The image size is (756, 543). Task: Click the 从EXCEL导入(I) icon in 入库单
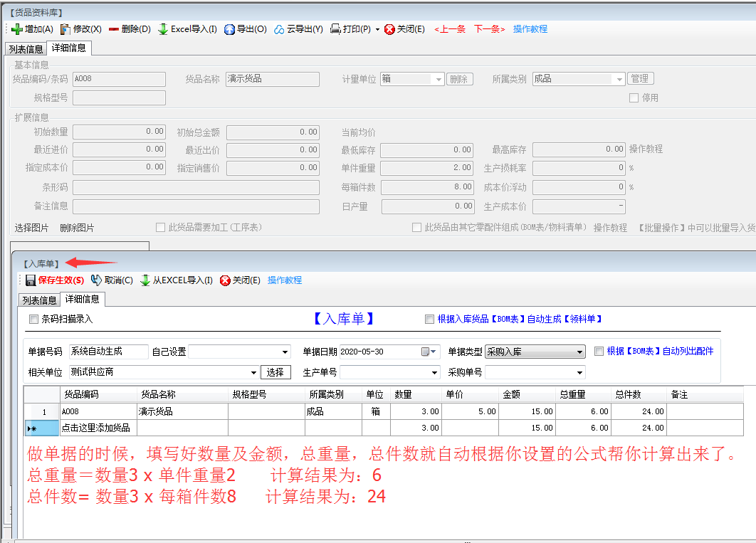pyautogui.click(x=145, y=280)
